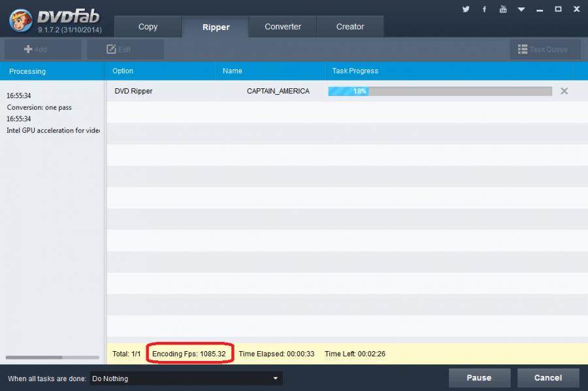Viewport: 588px width, 391px height.
Task: Switch to the Copy tab
Action: 148,27
